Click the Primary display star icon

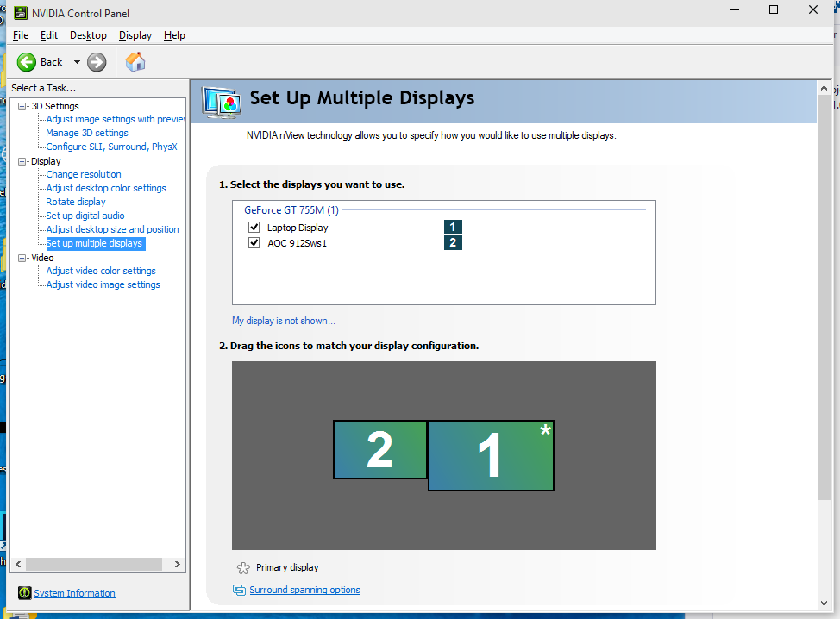click(x=243, y=567)
